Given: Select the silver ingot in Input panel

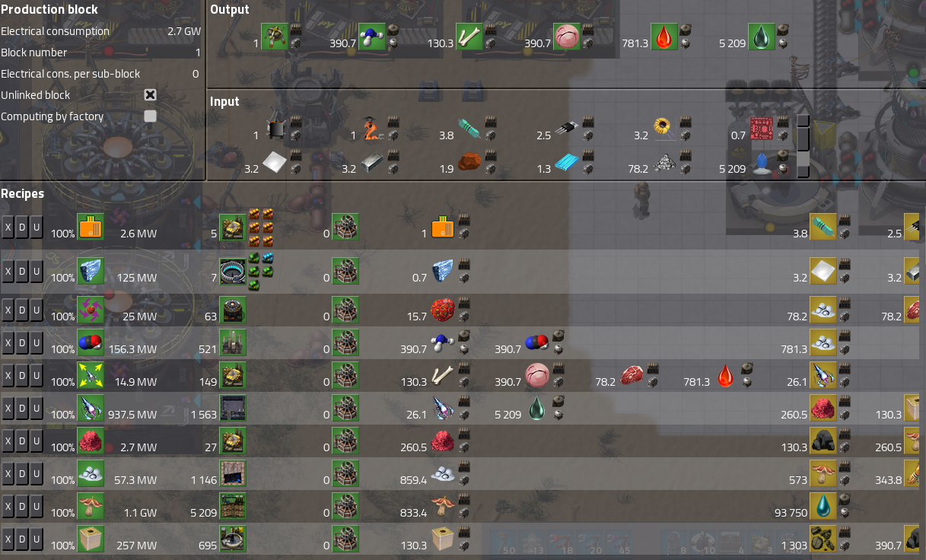Looking at the screenshot, I should pos(373,162).
